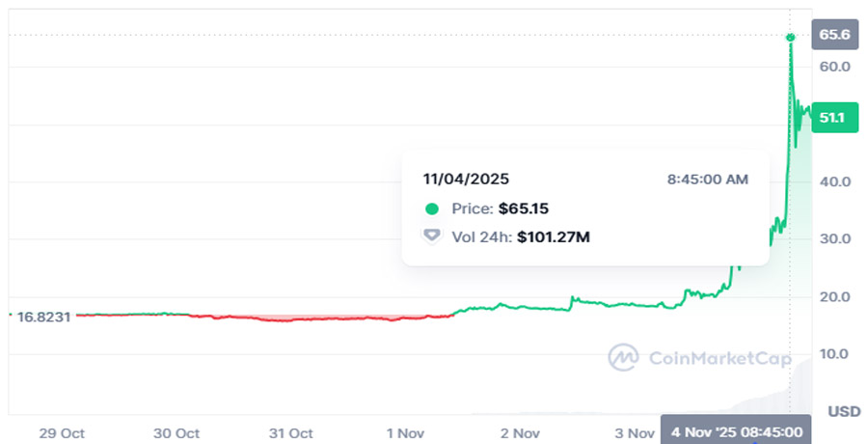Click the 16.8231 opening price label

(44, 315)
